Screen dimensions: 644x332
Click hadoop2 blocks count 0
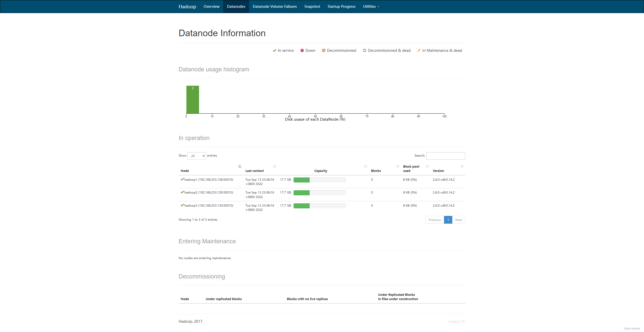pos(372,193)
